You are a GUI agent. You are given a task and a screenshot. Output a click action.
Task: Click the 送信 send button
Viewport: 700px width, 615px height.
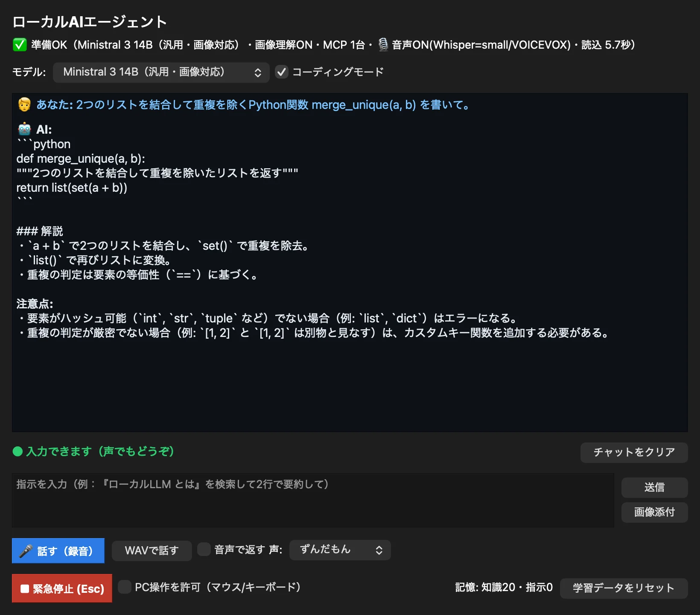click(x=654, y=487)
